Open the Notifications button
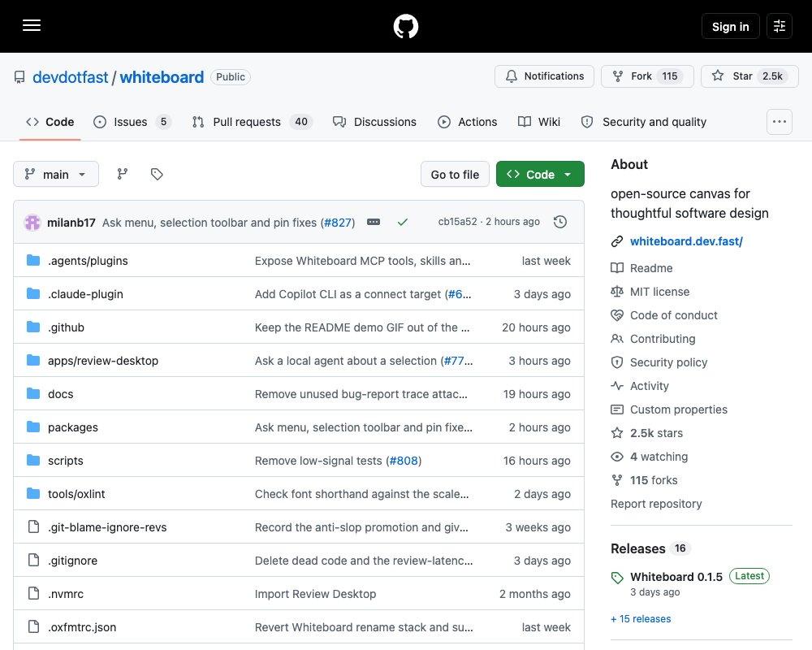The width and height of the screenshot is (812, 650). [x=544, y=76]
